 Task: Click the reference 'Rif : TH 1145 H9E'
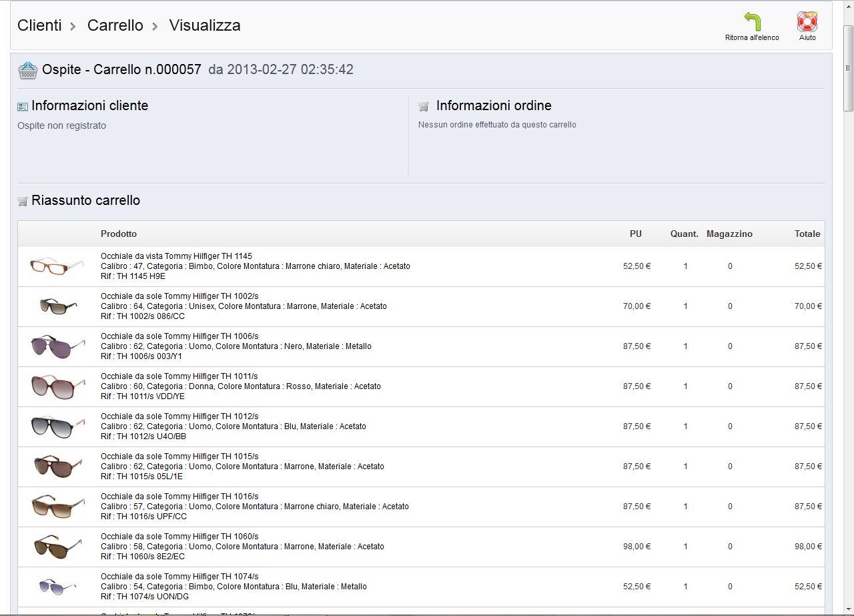(133, 276)
